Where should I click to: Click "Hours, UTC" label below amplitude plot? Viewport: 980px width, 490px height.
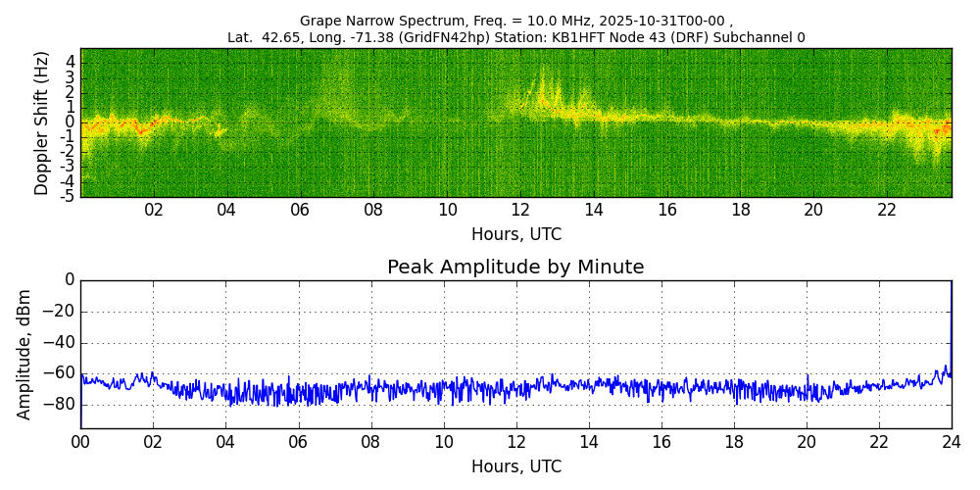pyautogui.click(x=515, y=466)
